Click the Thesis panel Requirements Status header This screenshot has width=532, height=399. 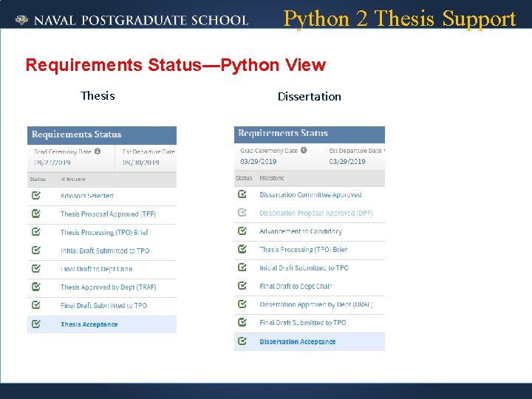(102, 134)
